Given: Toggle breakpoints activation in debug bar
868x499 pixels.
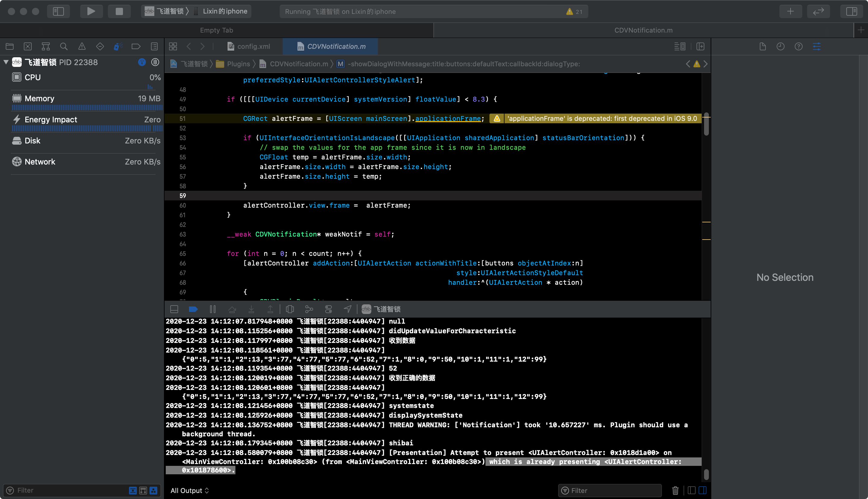Looking at the screenshot, I should [x=193, y=309].
